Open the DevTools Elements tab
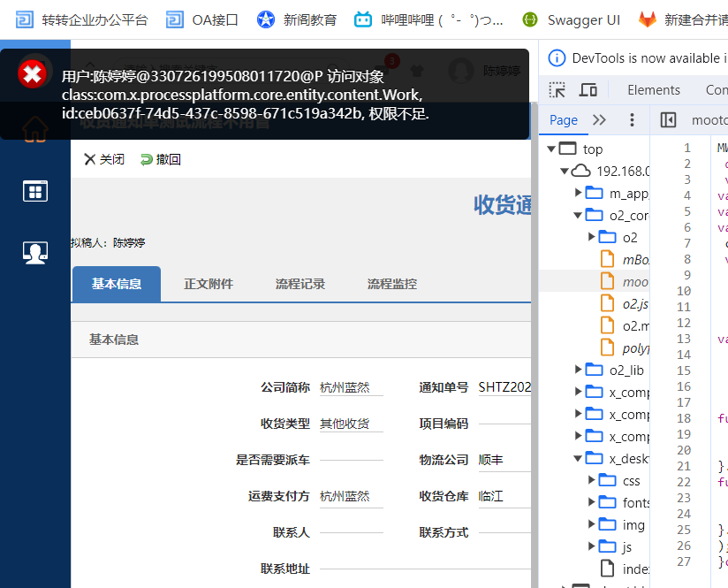This screenshot has width=728, height=588. (654, 90)
